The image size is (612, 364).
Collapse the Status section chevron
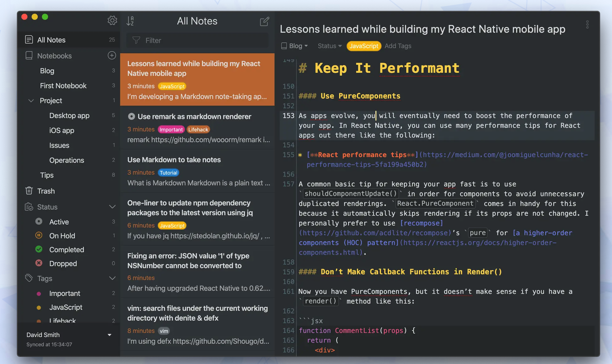112,207
